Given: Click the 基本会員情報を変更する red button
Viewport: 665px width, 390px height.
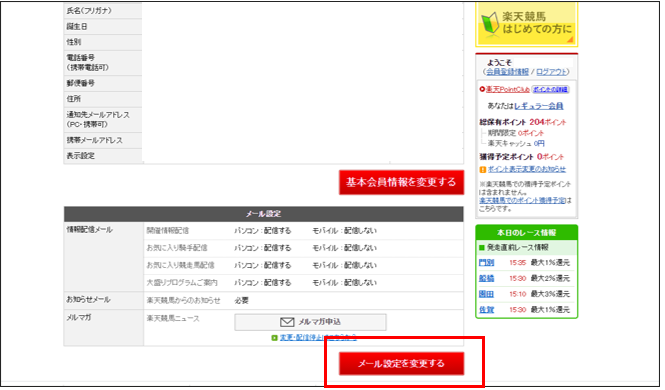Looking at the screenshot, I should (x=401, y=182).
